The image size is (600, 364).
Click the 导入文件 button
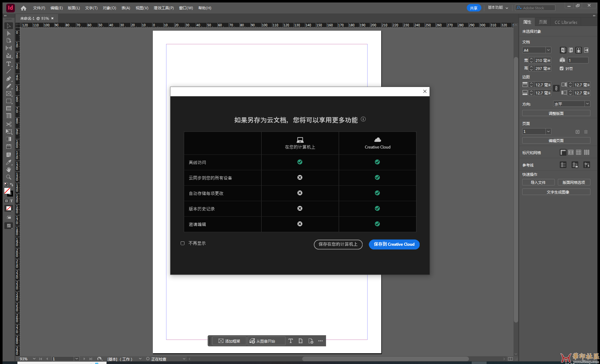[538, 182]
